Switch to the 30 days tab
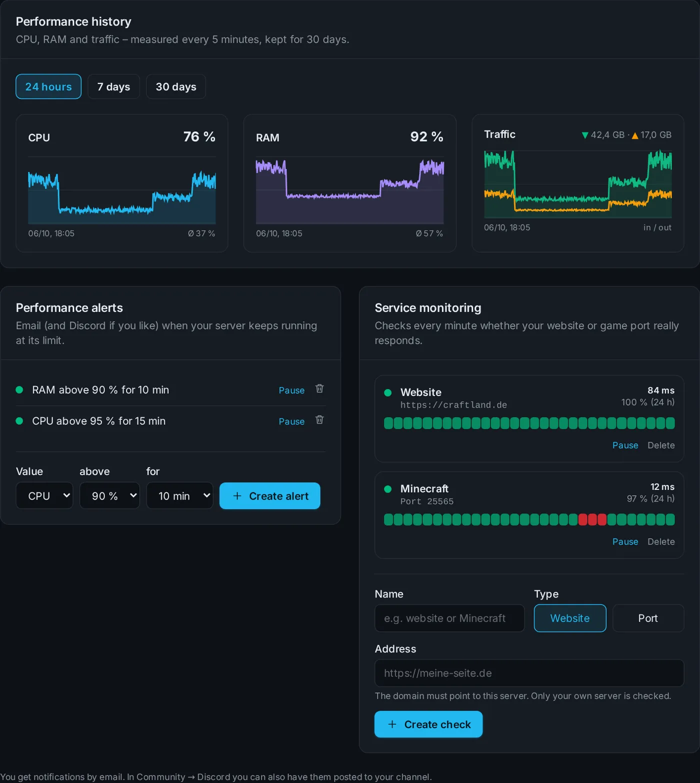This screenshot has height=783, width=700. [x=176, y=86]
